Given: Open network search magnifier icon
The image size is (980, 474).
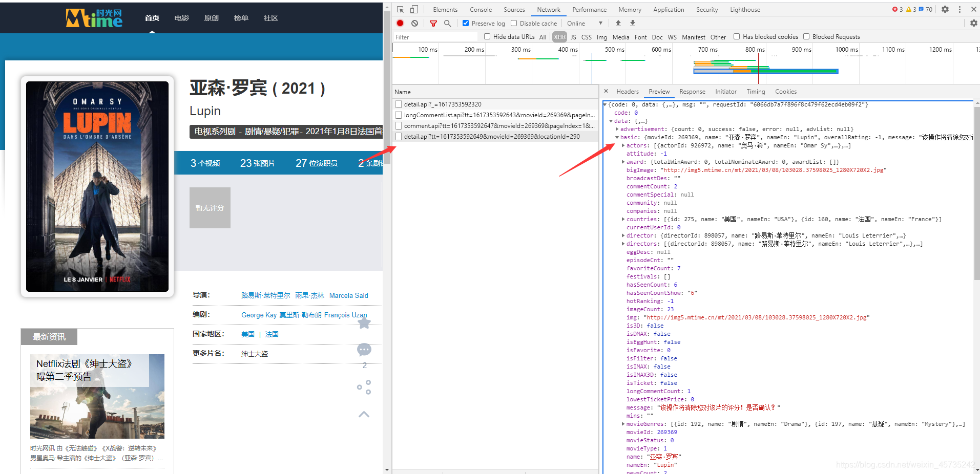Looking at the screenshot, I should pos(448,23).
